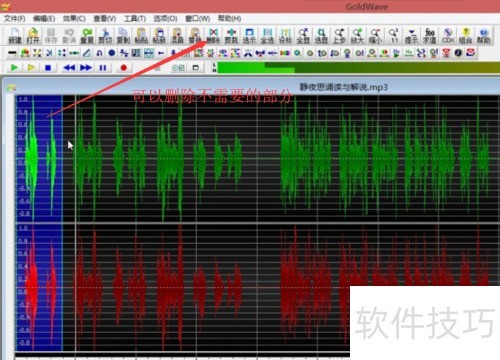Click the 全显 (Show All) zoom icon
Viewport: 500px width, 360px height.
click(303, 36)
